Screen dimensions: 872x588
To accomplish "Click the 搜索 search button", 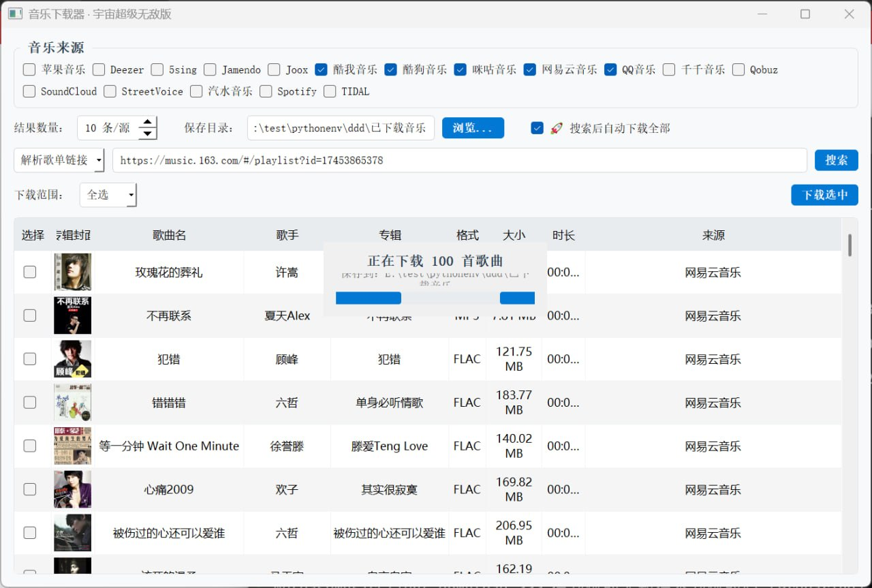I will tap(836, 160).
